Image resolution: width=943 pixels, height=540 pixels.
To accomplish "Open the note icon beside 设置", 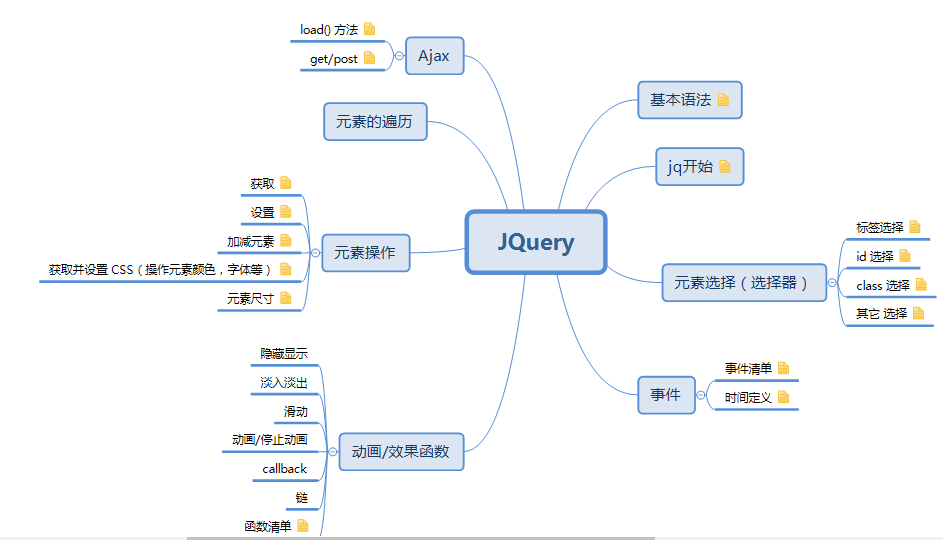I will tap(286, 212).
